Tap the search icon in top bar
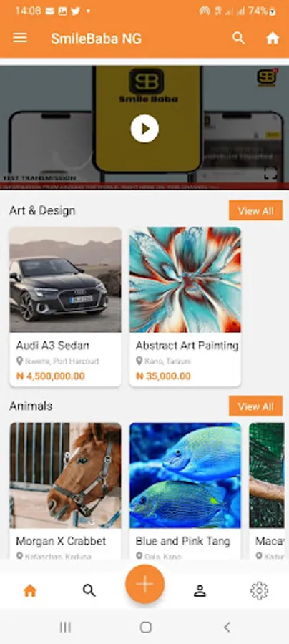This screenshot has width=289, height=644. tap(238, 38)
